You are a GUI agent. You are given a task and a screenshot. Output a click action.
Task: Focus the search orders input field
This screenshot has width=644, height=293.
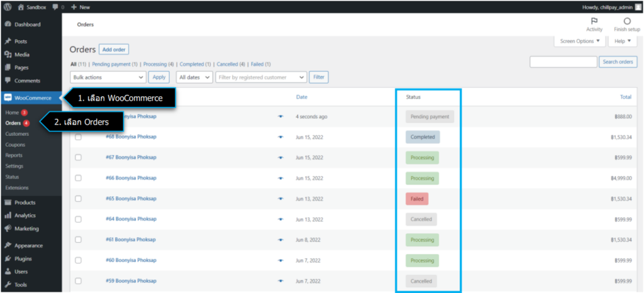pos(563,62)
